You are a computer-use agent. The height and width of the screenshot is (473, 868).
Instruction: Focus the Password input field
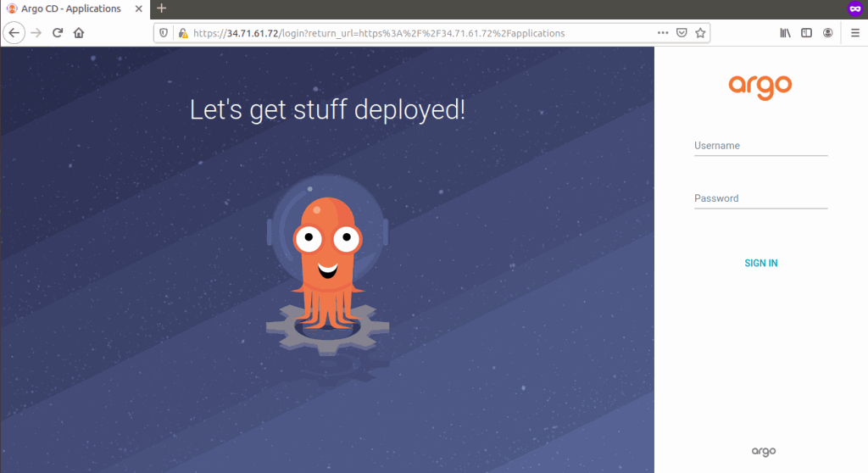tap(760, 198)
